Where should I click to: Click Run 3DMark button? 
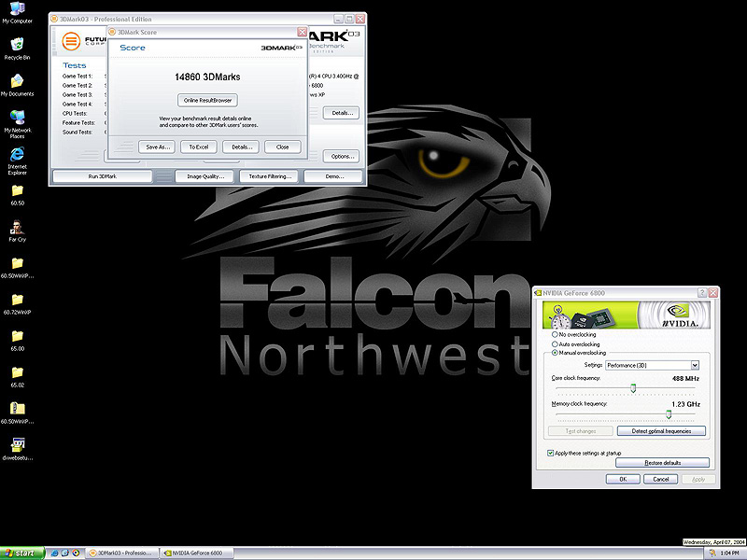(103, 176)
